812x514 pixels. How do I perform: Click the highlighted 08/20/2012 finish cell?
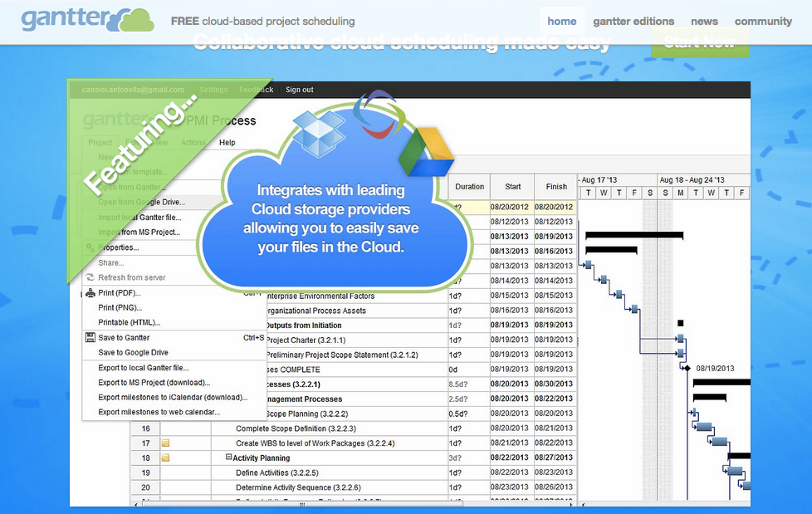pos(555,207)
